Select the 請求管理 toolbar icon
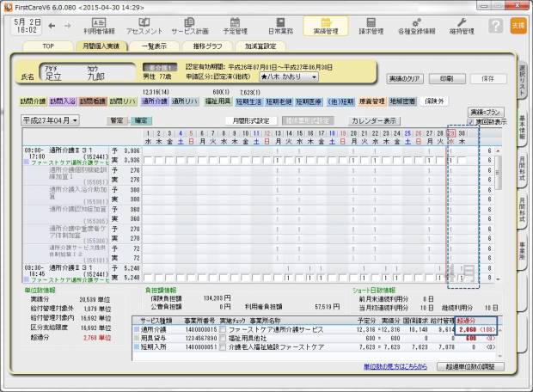The height and width of the screenshot is (392, 533). point(371,26)
